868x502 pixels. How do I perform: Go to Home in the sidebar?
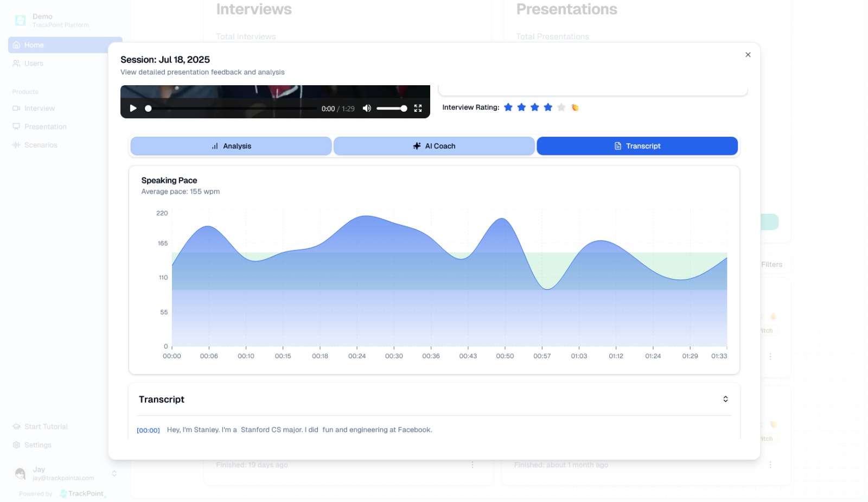pyautogui.click(x=34, y=45)
